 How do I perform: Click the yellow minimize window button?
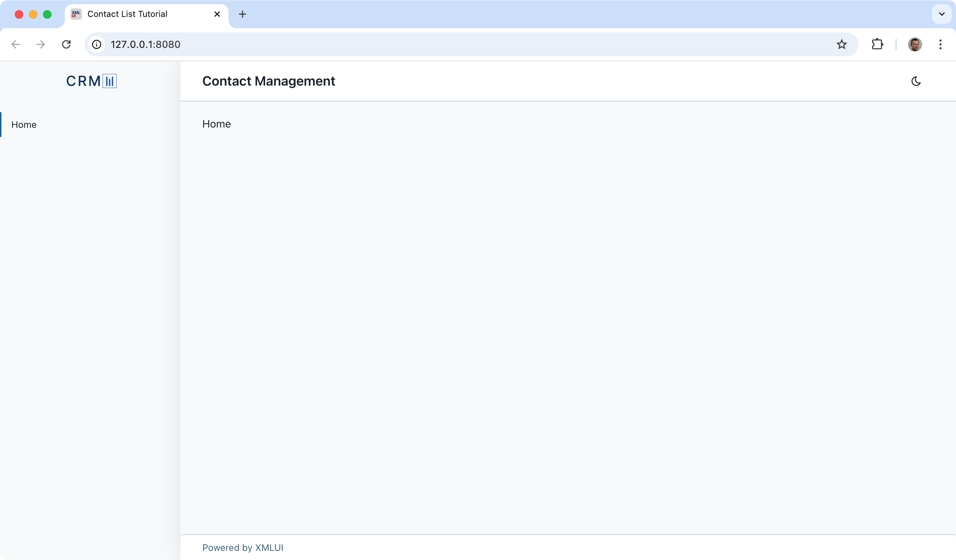pyautogui.click(x=33, y=14)
